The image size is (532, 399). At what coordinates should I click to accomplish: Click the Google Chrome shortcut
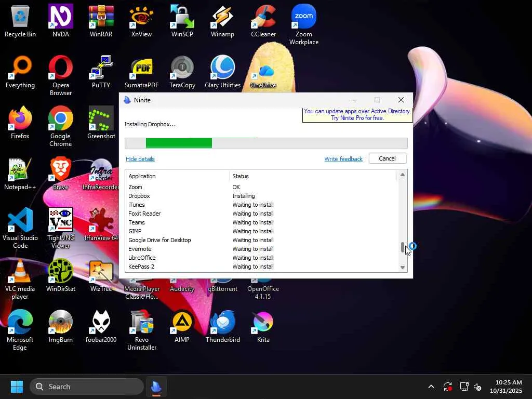pyautogui.click(x=60, y=127)
